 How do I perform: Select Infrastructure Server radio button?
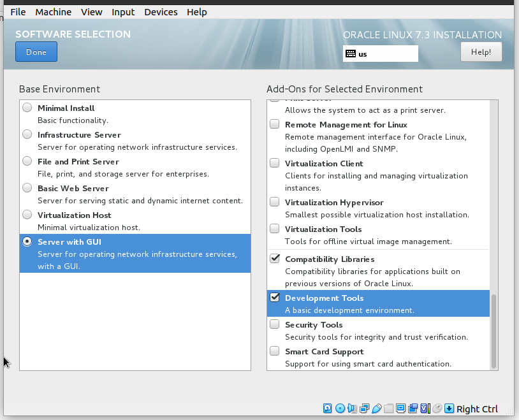(27, 134)
